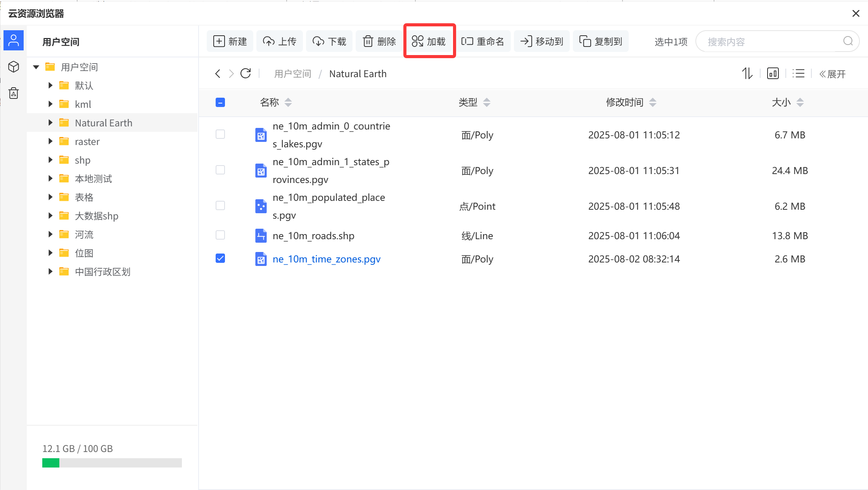The width and height of the screenshot is (868, 490).
Task: Open the cube resource sidebar icon
Action: pyautogui.click(x=14, y=67)
